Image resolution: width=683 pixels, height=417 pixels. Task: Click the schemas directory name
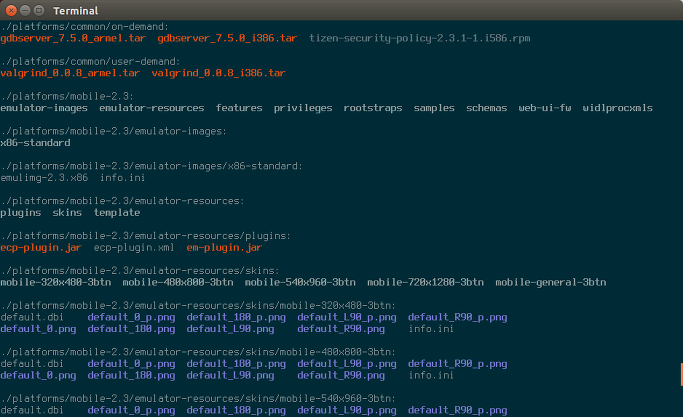[487, 108]
